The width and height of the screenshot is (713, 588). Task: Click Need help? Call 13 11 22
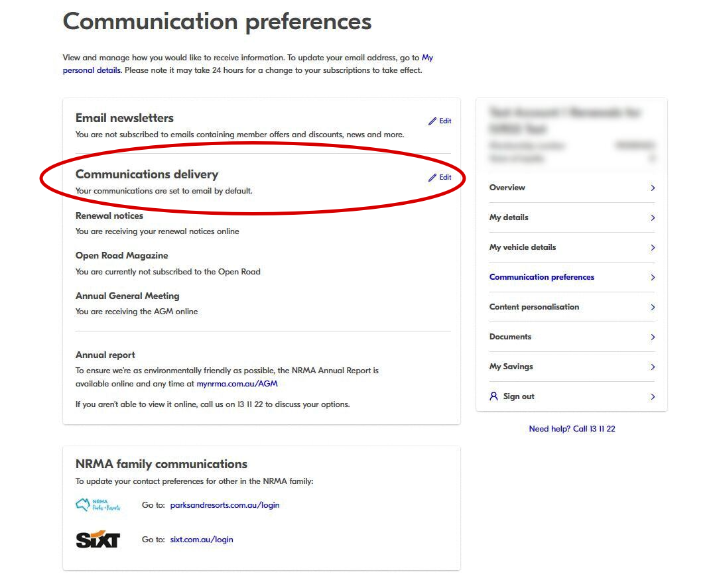pyautogui.click(x=572, y=429)
